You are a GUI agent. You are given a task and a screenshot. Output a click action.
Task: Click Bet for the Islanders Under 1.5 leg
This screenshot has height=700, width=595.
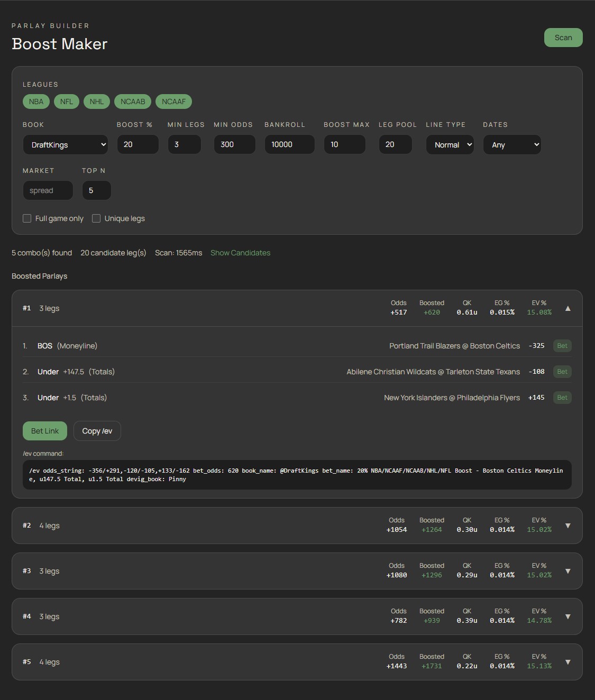562,398
